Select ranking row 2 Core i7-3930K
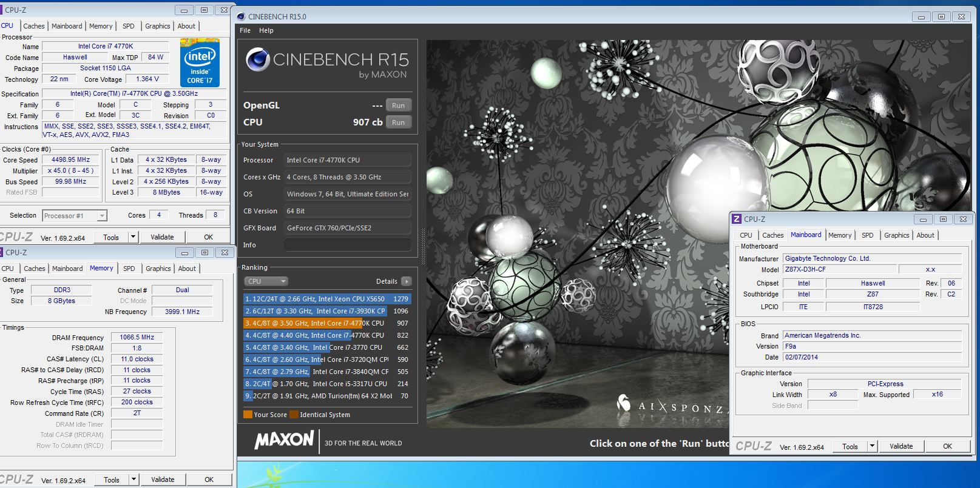The height and width of the screenshot is (488, 980). [x=327, y=311]
